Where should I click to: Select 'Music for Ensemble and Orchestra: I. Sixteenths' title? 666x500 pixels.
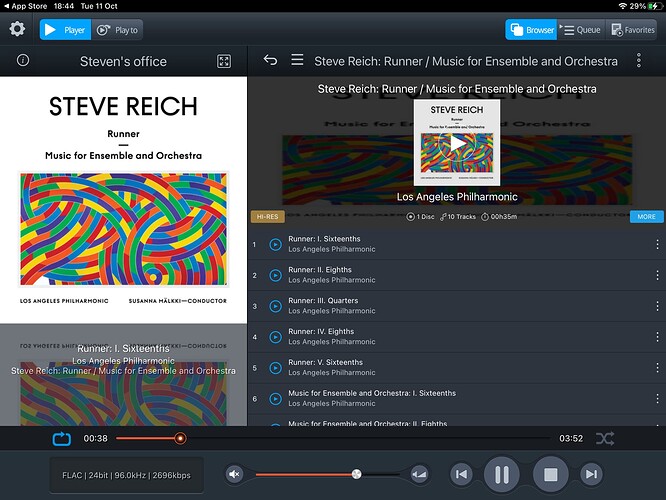(x=372, y=393)
